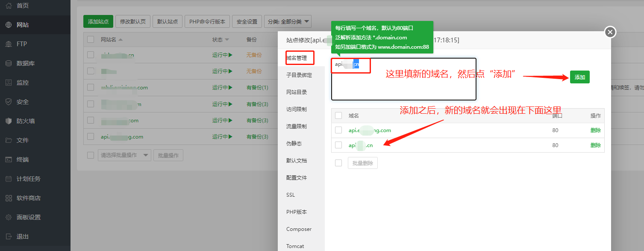Open the FTP icon in sidebar
The width and height of the screenshot is (644, 251).
click(x=9, y=44)
